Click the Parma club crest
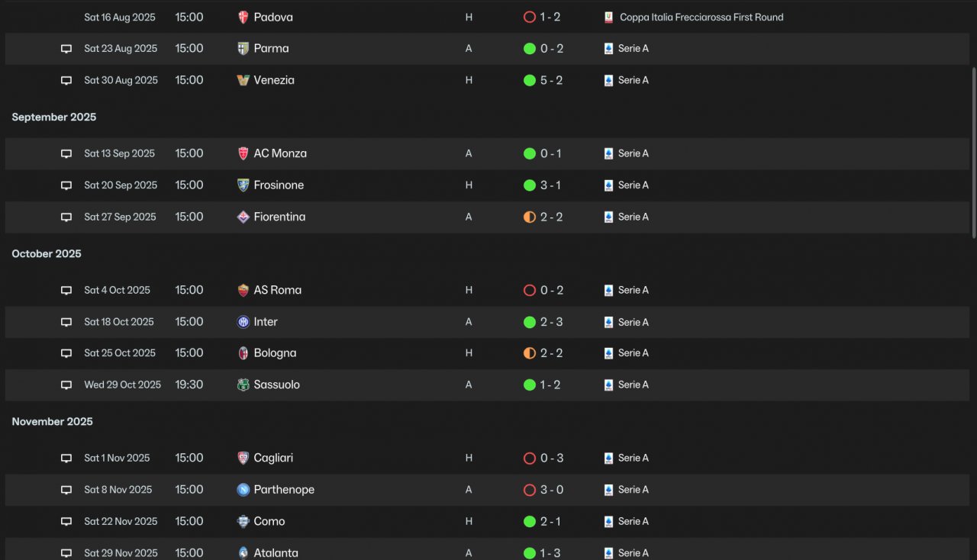Viewport: 977px width, 560px height. tap(243, 48)
